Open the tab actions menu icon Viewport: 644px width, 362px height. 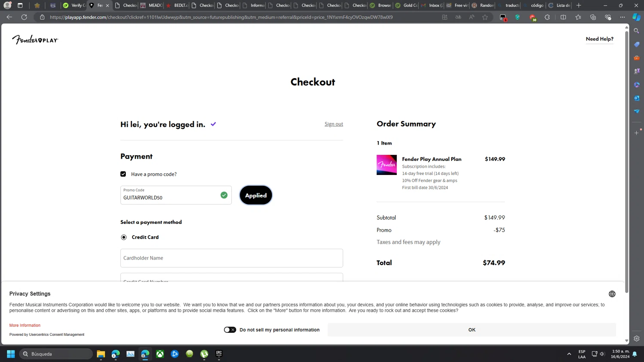20,5
